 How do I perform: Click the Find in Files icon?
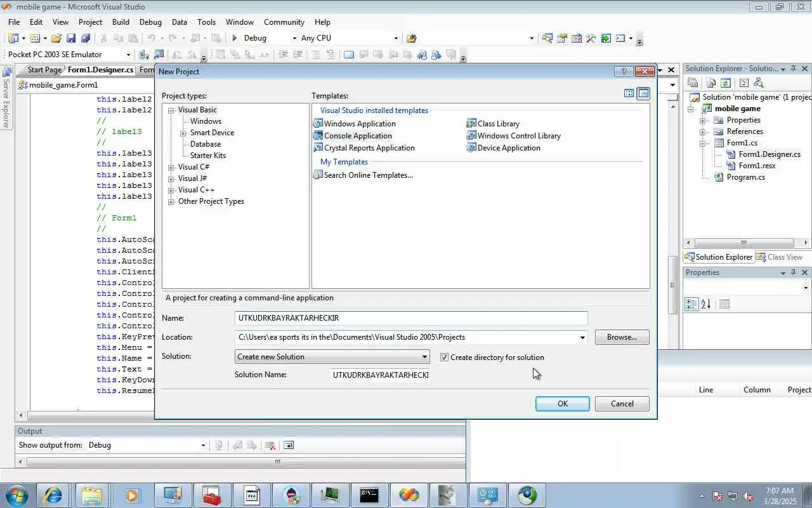[x=411, y=38]
